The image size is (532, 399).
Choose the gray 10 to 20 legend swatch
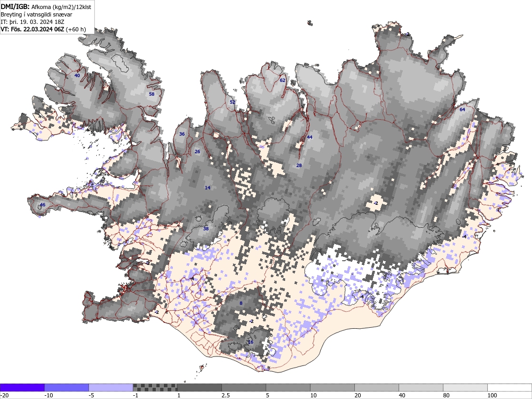pos(332,387)
